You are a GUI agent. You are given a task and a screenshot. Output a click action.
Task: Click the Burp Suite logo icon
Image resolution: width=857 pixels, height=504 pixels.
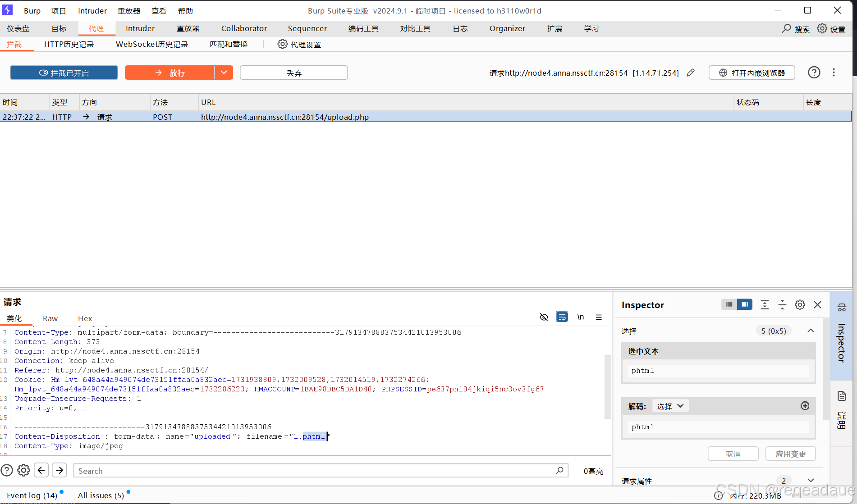tap(8, 10)
